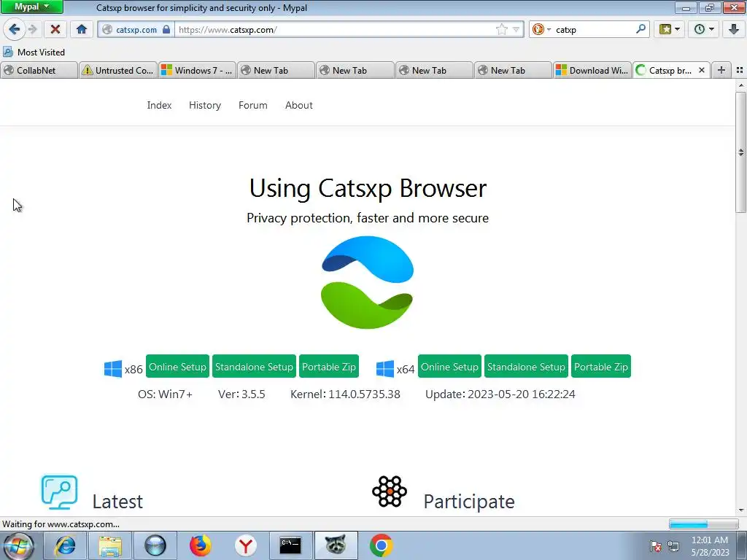Open the History clock toolbar dropdown
Viewport: 747px width, 560px height.
click(704, 29)
